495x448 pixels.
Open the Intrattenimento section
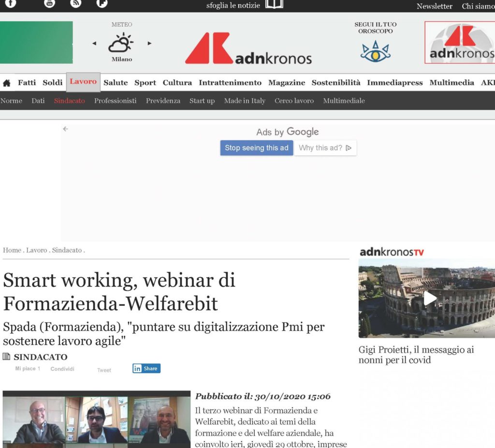(x=230, y=83)
